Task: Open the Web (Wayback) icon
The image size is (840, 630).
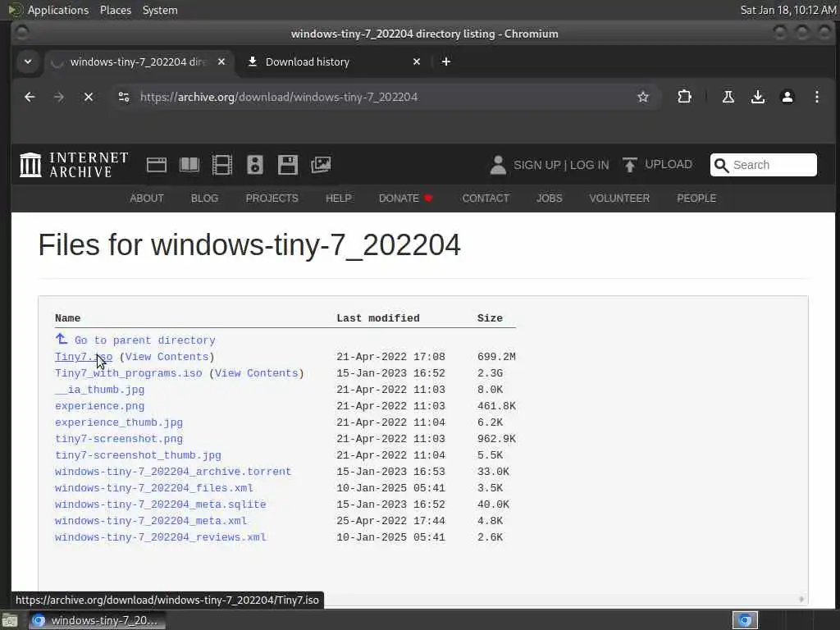Action: click(157, 164)
